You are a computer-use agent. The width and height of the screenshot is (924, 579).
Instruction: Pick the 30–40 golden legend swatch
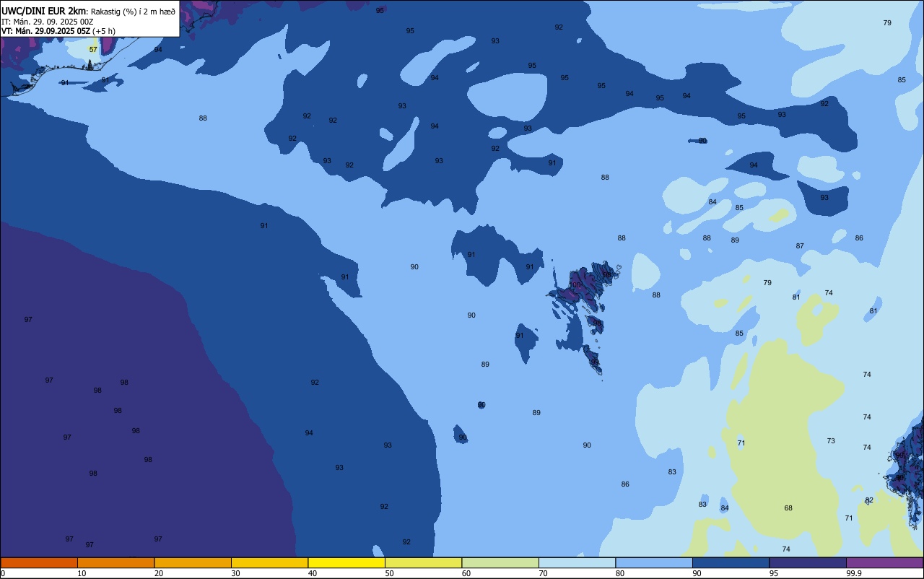[x=269, y=562]
